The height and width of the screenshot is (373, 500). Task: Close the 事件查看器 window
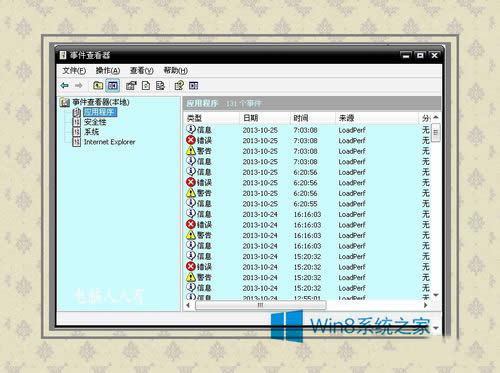click(434, 55)
